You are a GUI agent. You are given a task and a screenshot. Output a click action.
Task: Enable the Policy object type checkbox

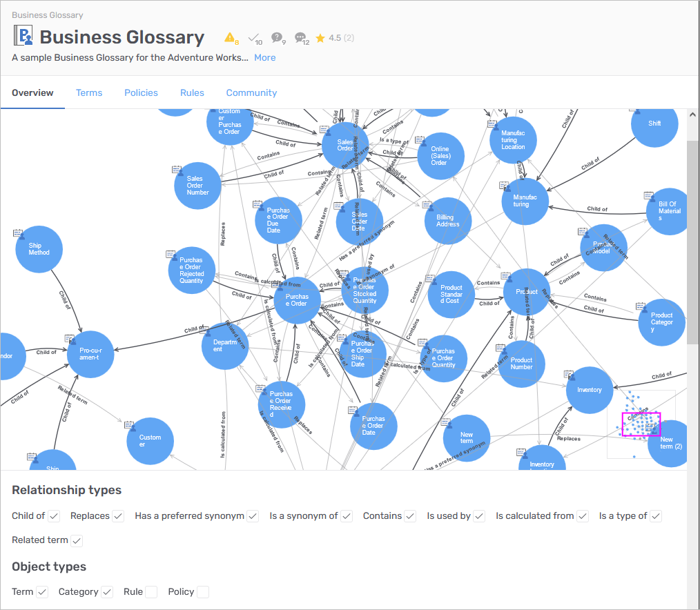click(203, 592)
